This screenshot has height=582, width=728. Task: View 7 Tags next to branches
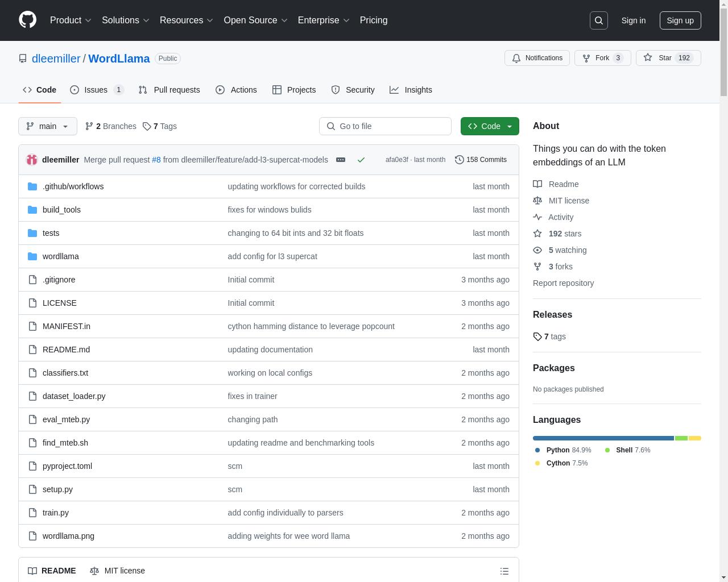tap(160, 126)
